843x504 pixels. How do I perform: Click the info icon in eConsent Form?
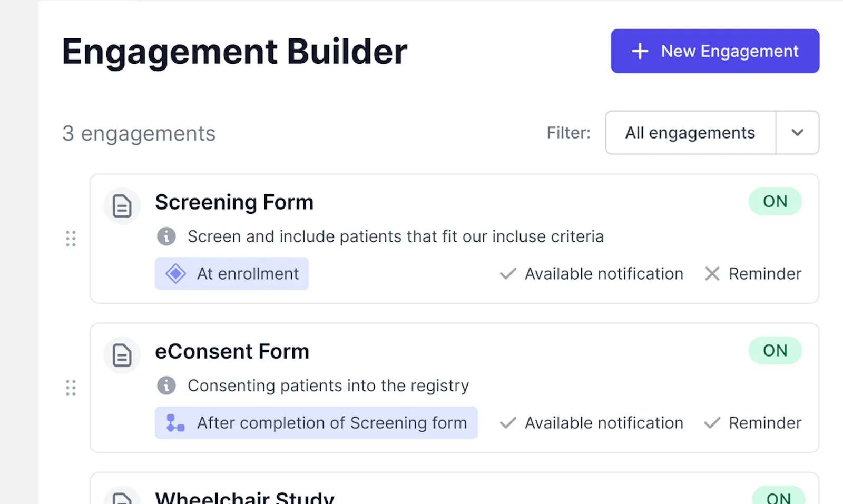tap(166, 386)
